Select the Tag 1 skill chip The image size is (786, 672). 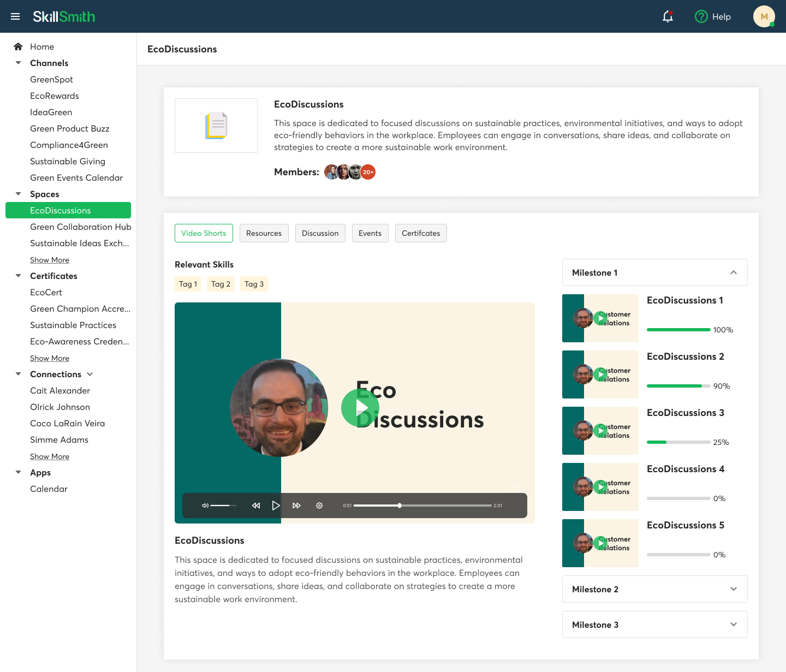(188, 284)
